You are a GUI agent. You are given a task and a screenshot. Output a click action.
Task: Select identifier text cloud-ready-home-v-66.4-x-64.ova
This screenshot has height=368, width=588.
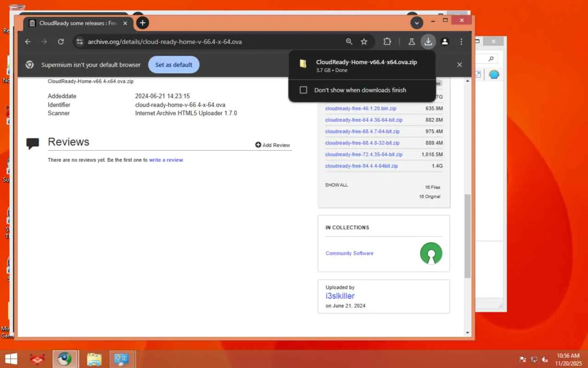pyautogui.click(x=180, y=105)
